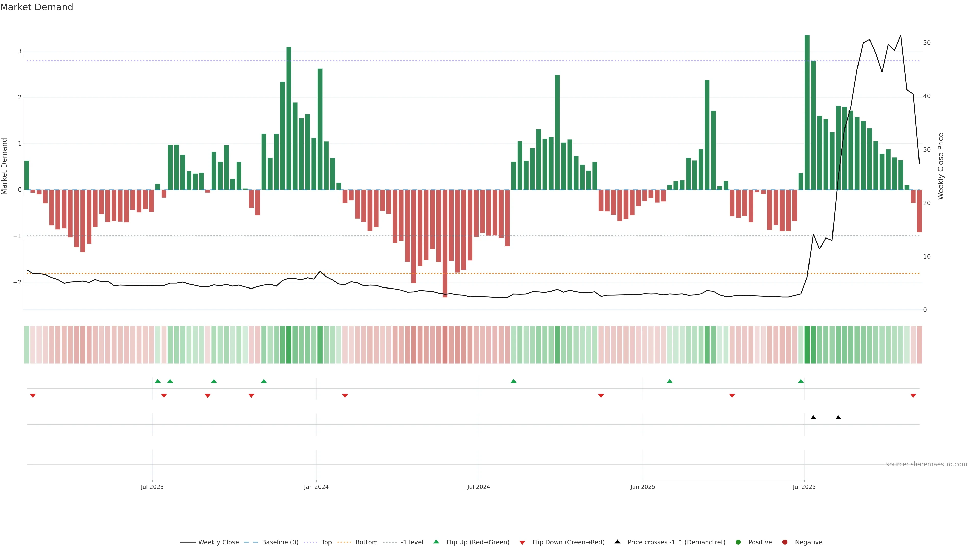Click the Flip Down red triangle legend icon

pos(522,543)
